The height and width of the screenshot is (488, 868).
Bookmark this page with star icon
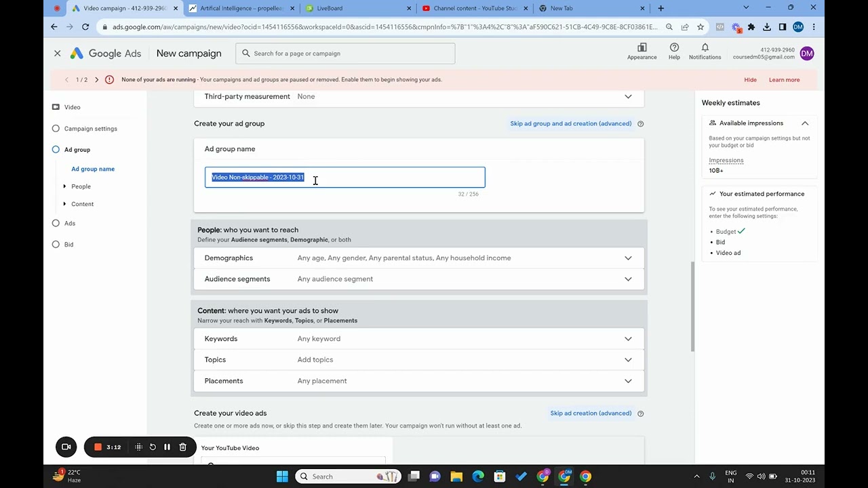[x=701, y=27]
